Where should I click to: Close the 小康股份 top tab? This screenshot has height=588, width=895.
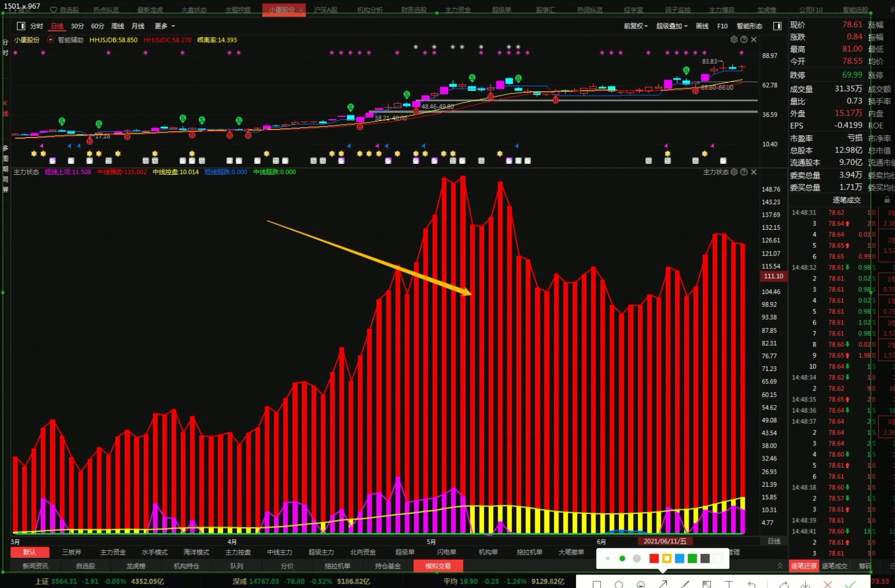(x=301, y=10)
